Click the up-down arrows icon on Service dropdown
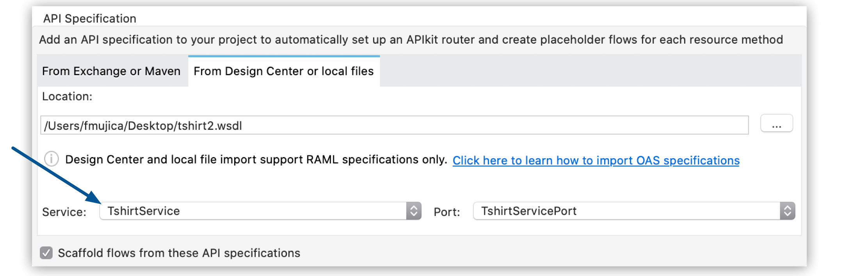Viewport: 868px width, 276px height. 414,211
